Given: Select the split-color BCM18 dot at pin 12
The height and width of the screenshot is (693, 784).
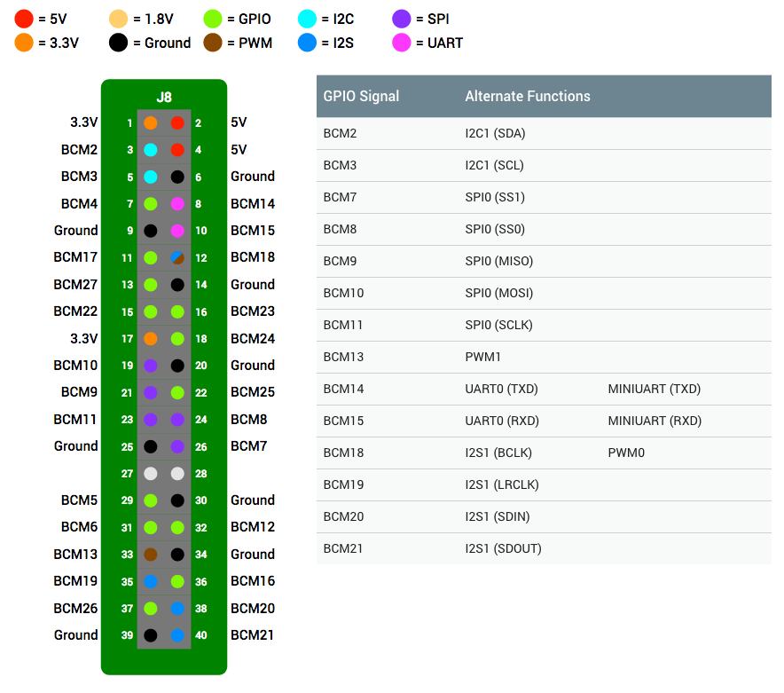Looking at the screenshot, I should (x=177, y=258).
